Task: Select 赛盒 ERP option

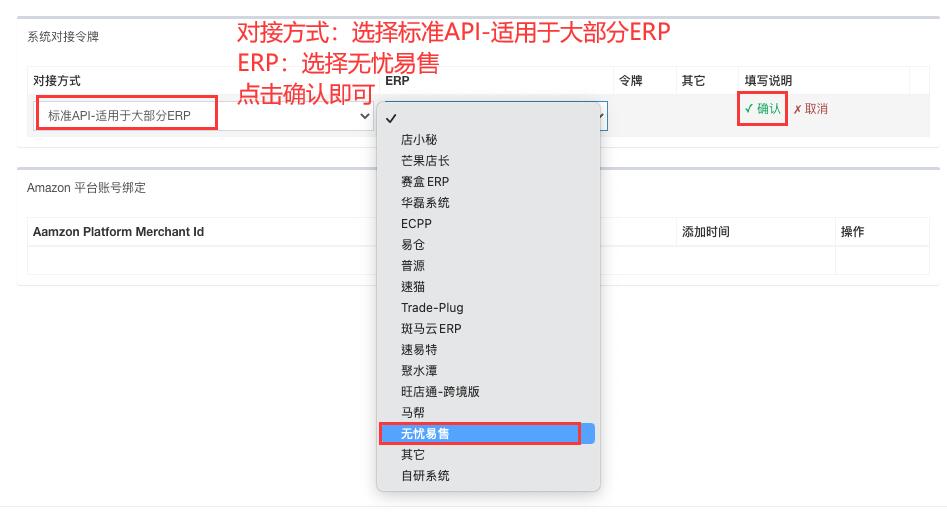Action: pos(488,182)
